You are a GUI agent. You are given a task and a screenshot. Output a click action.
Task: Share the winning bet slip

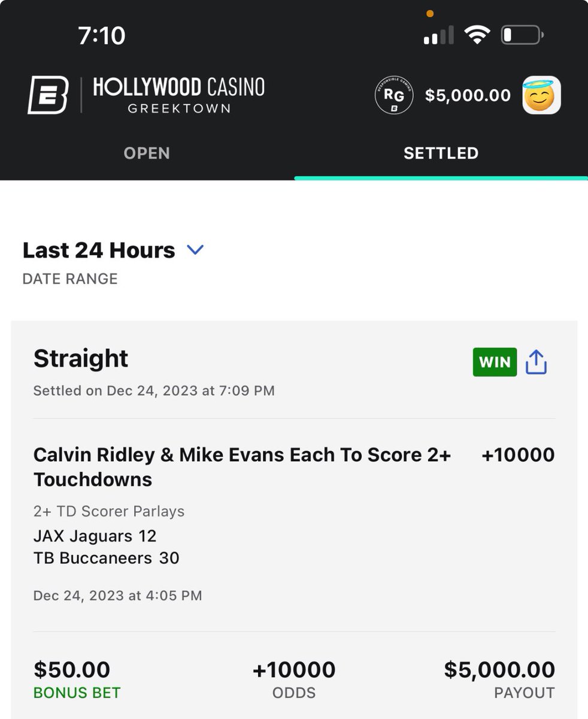pyautogui.click(x=536, y=362)
